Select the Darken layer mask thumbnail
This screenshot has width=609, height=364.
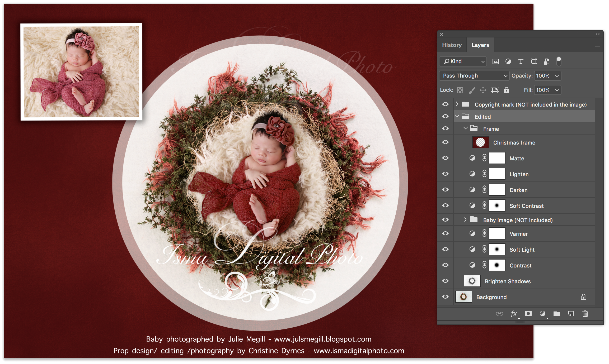tap(497, 190)
